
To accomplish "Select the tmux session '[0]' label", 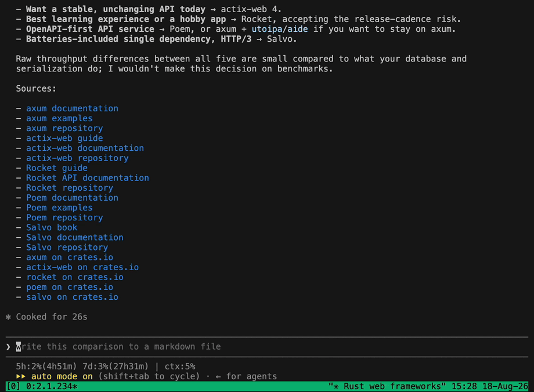I will click(x=13, y=387).
